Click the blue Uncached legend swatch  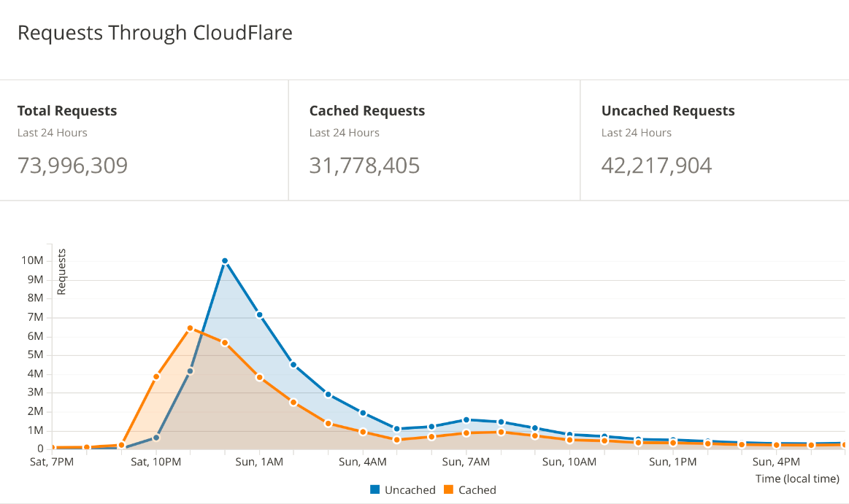(374, 489)
